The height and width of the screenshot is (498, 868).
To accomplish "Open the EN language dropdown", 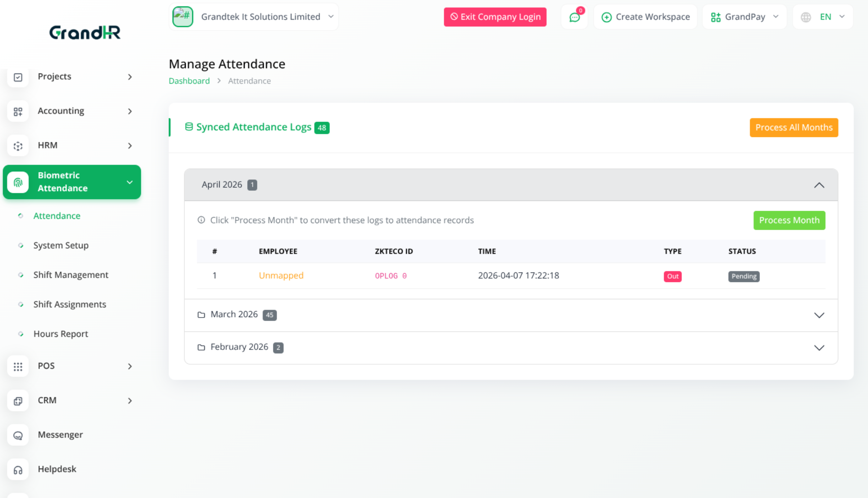I will (823, 16).
